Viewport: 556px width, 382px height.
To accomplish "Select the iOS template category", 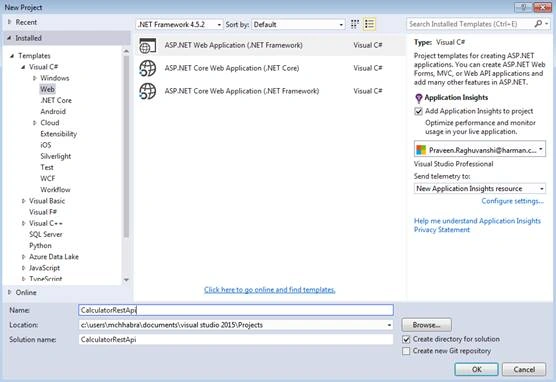I will point(46,145).
